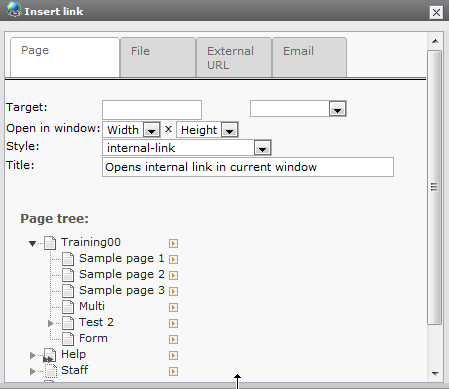This screenshot has height=389, width=449.
Task: Click orange arrow icon beside Sample page 3
Action: pyautogui.click(x=173, y=291)
